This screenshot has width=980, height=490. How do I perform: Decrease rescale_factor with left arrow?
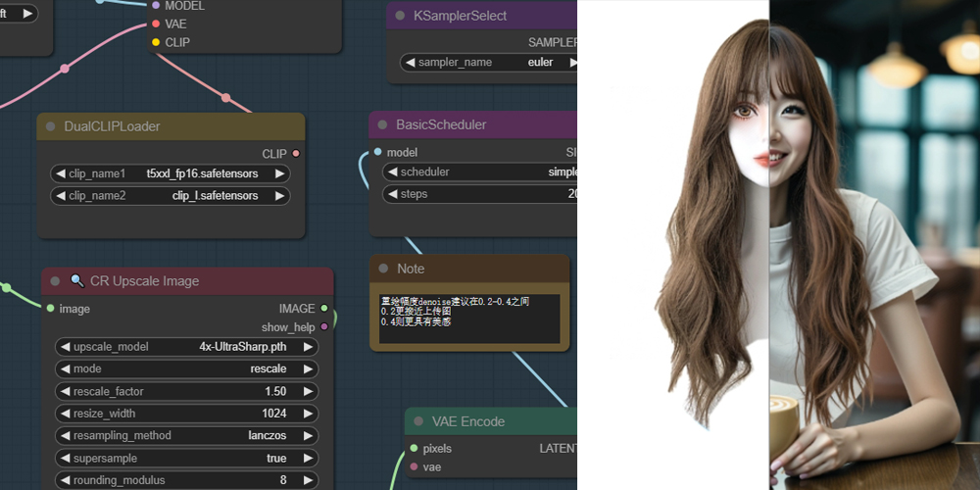point(66,391)
